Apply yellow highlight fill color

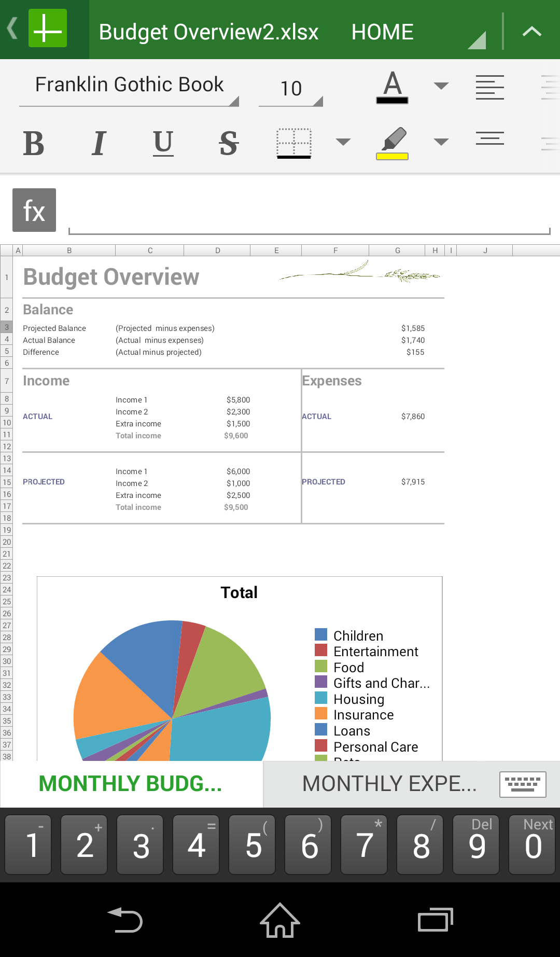(x=392, y=143)
